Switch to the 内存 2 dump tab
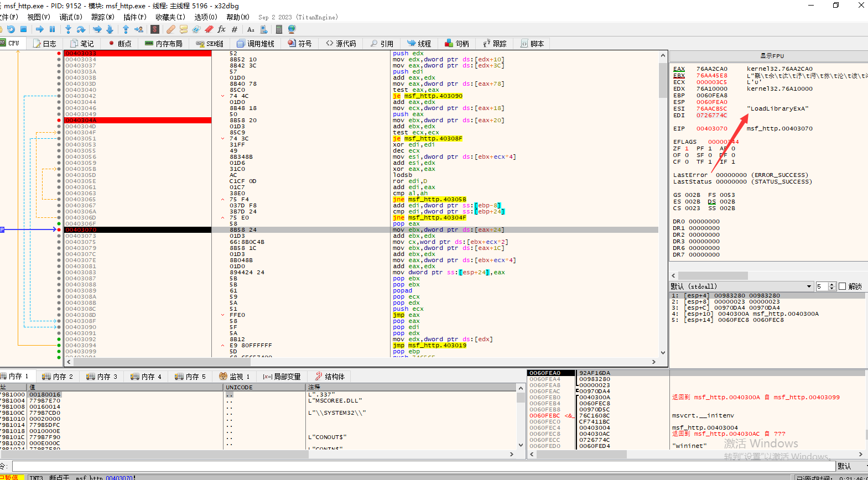868x480 pixels. [58, 377]
